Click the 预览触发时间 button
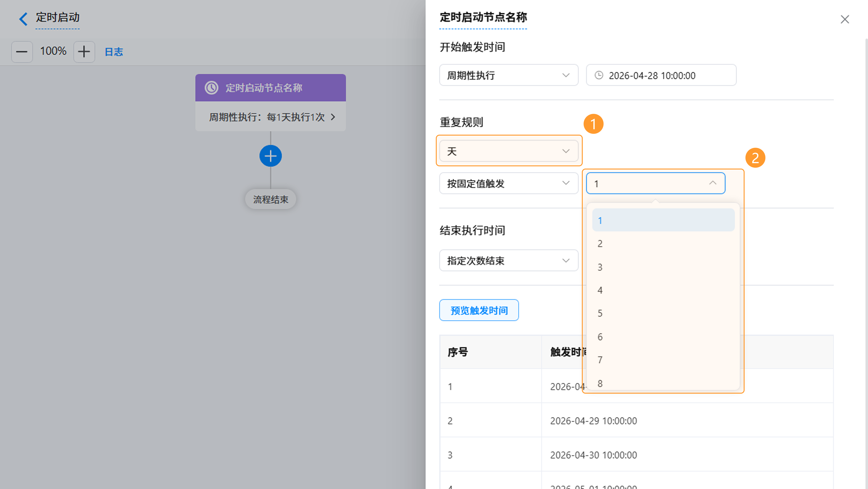The width and height of the screenshot is (868, 489). click(x=479, y=310)
